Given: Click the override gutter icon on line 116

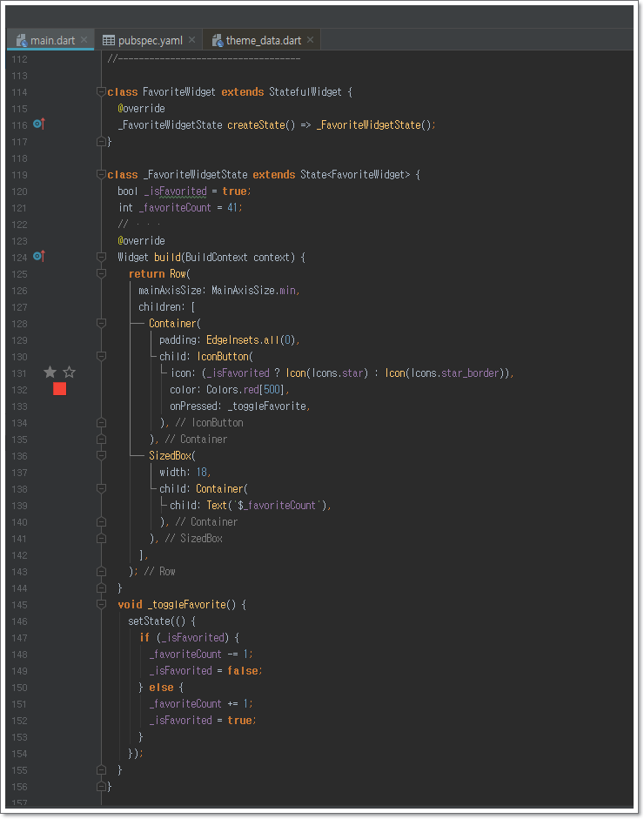Looking at the screenshot, I should (x=39, y=124).
